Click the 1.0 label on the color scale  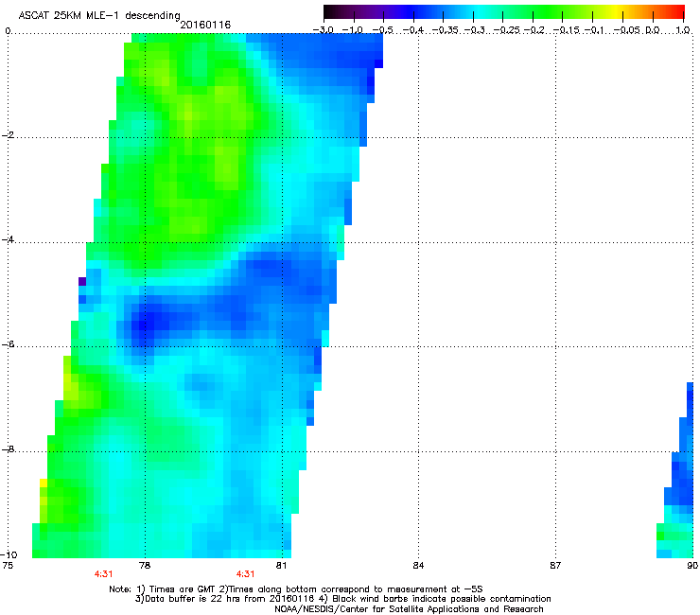[x=683, y=30]
